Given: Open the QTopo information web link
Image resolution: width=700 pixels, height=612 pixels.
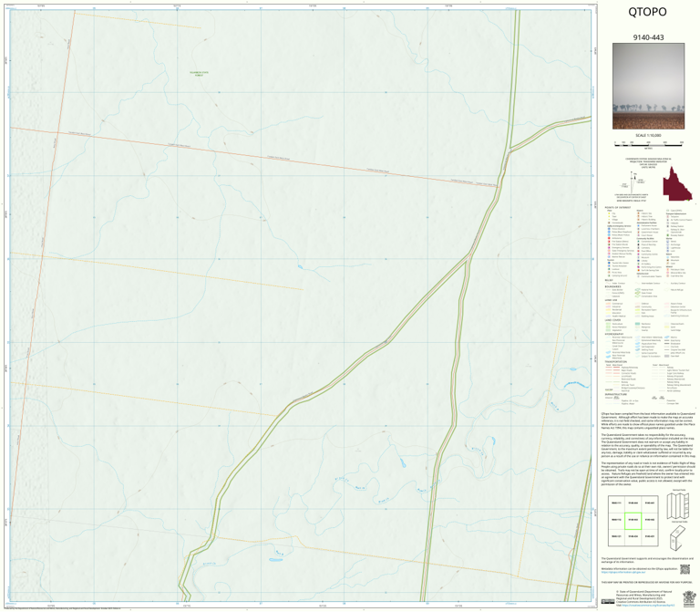Looking at the screenshot, I should pos(623,572).
